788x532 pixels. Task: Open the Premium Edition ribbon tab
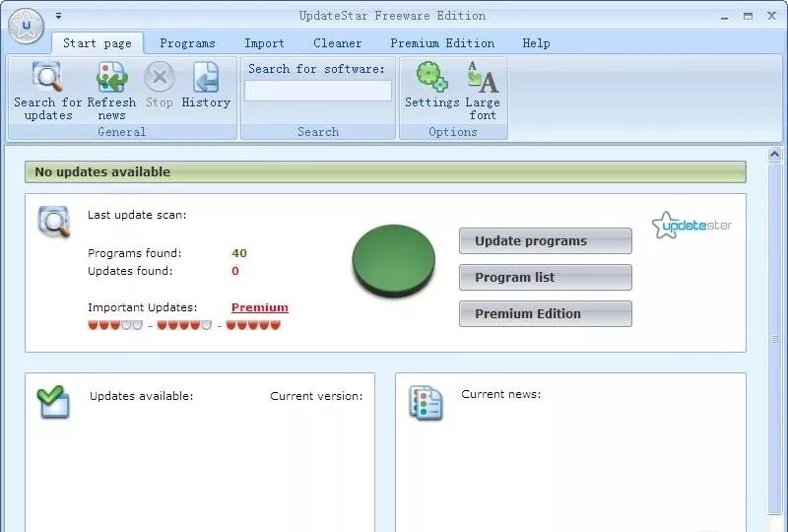tap(442, 43)
